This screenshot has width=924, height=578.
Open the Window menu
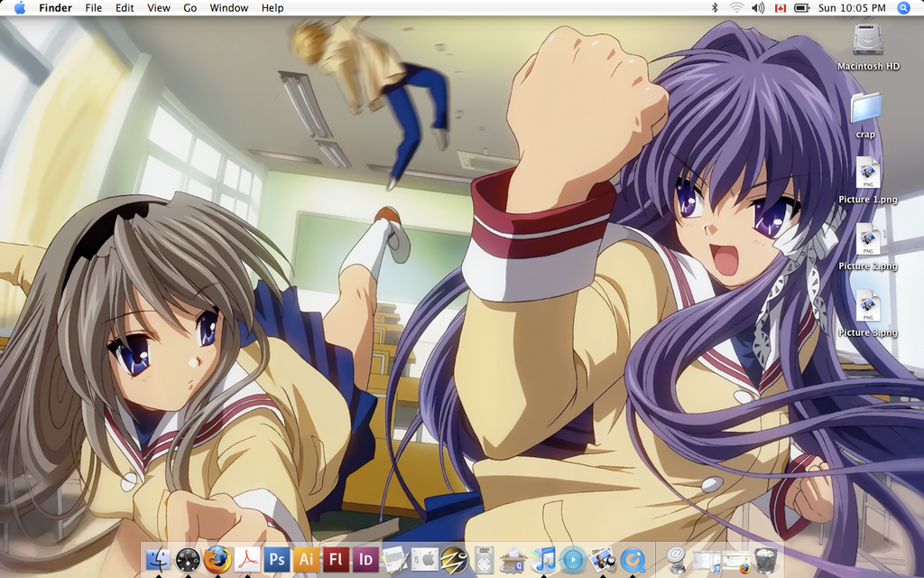[x=228, y=8]
